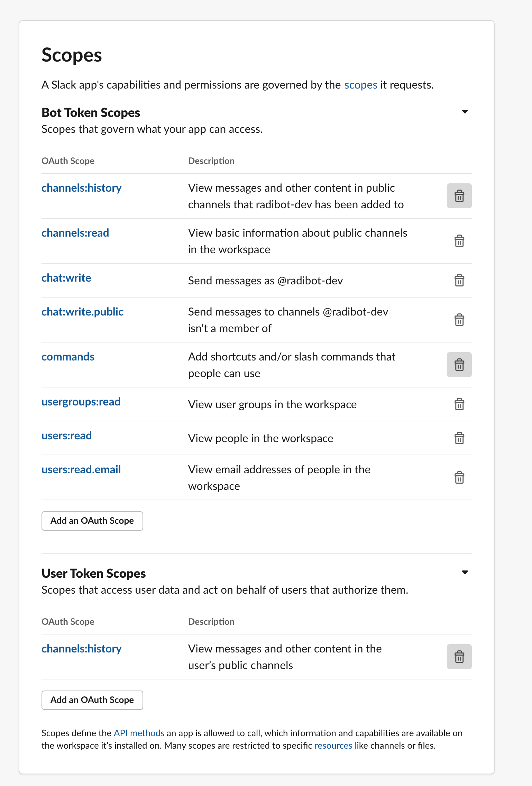The width and height of the screenshot is (532, 786).
Task: Delete the usergroups:read scope
Action: coord(459,404)
